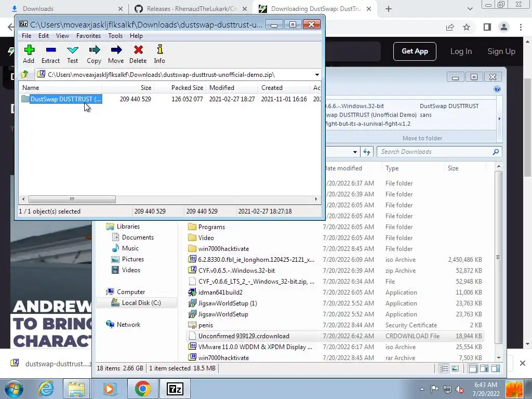Click the Add button in 7-Zip toolbar

click(x=29, y=54)
